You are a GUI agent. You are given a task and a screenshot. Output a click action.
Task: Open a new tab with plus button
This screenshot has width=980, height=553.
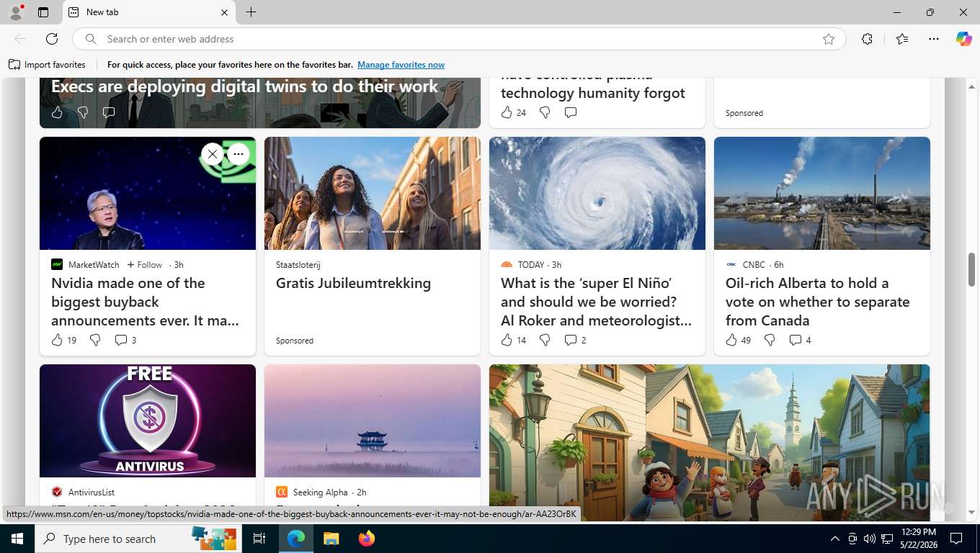point(251,12)
